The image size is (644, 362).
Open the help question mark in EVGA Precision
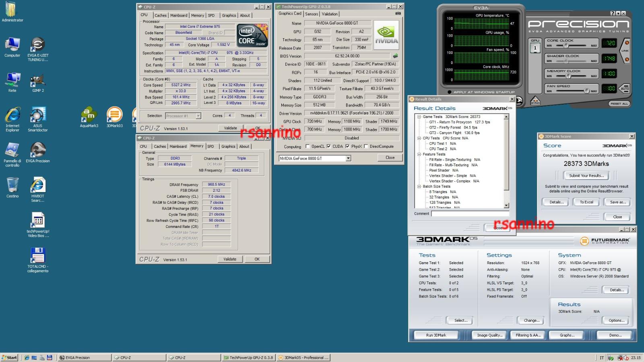click(613, 13)
